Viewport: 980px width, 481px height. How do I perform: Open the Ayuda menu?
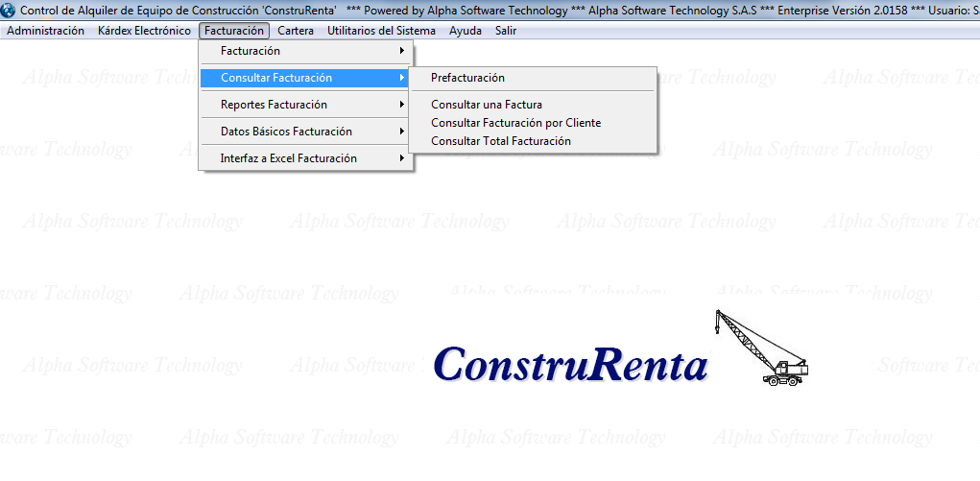coord(466,31)
